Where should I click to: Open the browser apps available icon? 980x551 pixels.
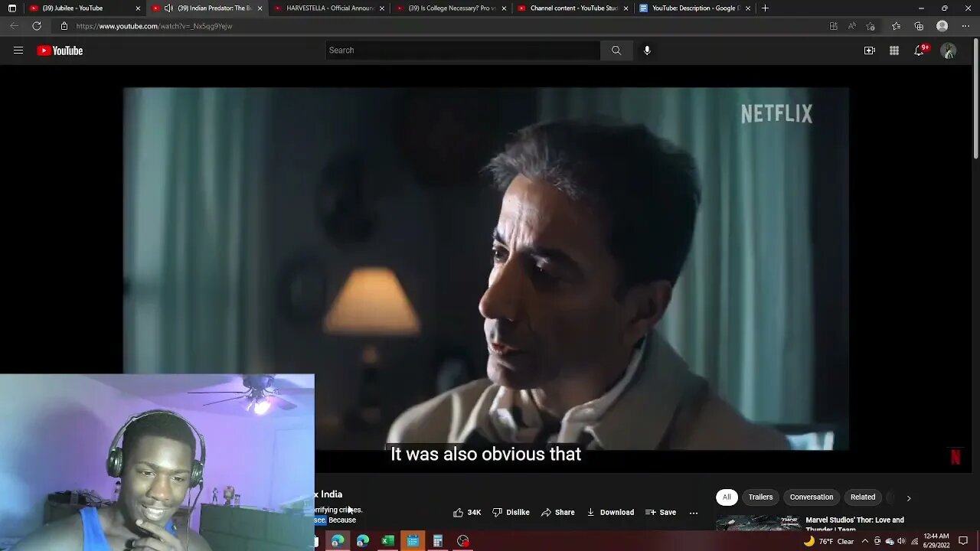[x=833, y=26]
